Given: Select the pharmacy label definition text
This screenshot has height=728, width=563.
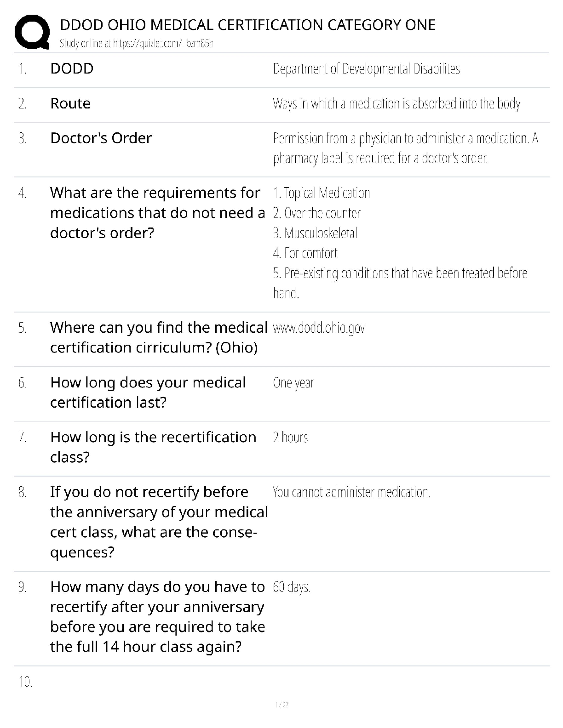Looking at the screenshot, I should (x=405, y=148).
